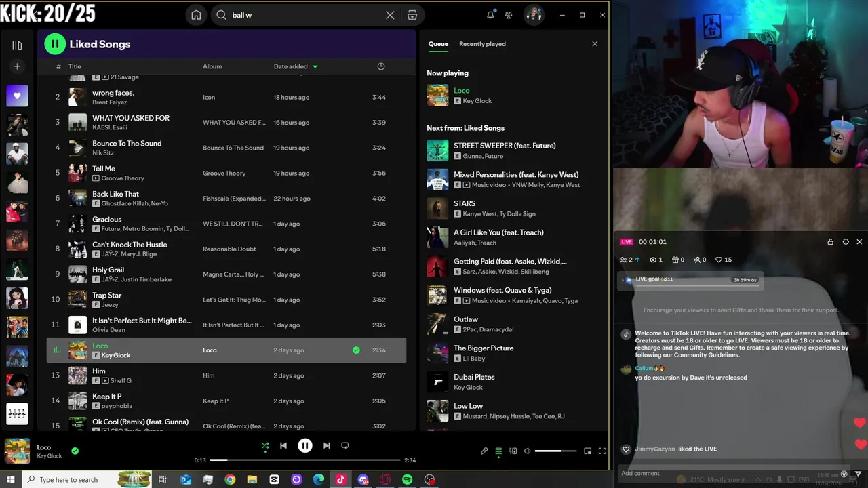
Task: Seek on the Loco song progress bar
Action: [305, 460]
